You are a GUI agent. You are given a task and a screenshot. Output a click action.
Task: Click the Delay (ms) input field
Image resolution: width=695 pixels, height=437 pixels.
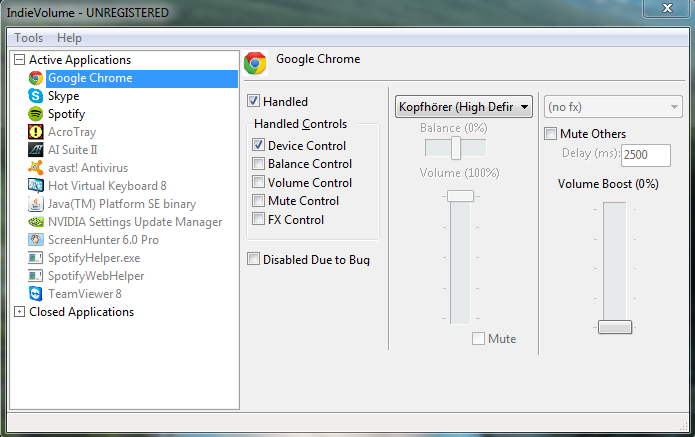(646, 155)
